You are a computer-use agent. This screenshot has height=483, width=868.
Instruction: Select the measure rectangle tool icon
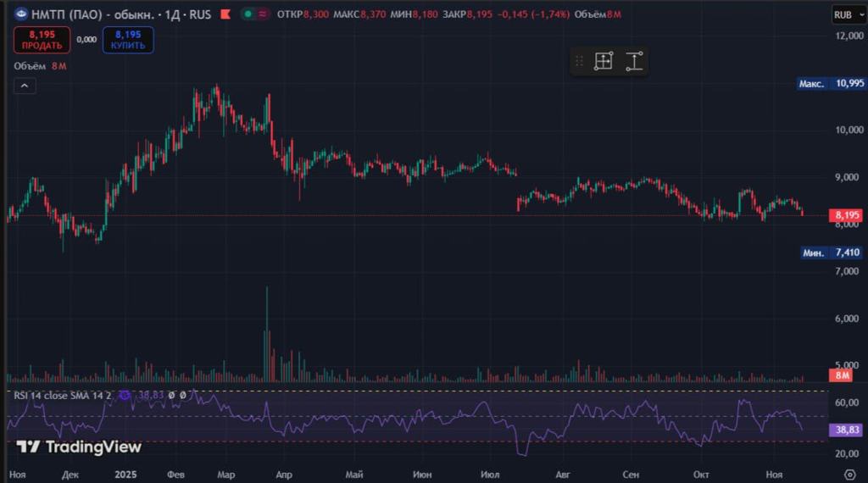coord(604,61)
